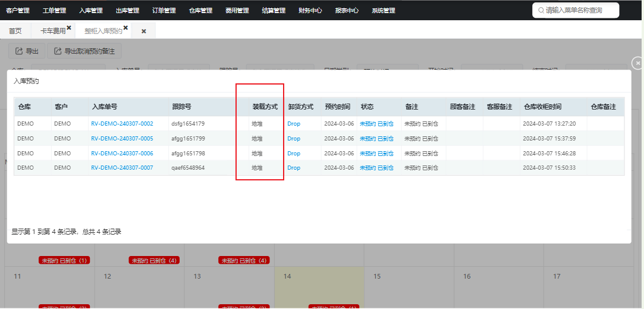Click 未预约 已到仓 status link in afgg1651798 row
This screenshot has height=309, width=644.
(376, 153)
